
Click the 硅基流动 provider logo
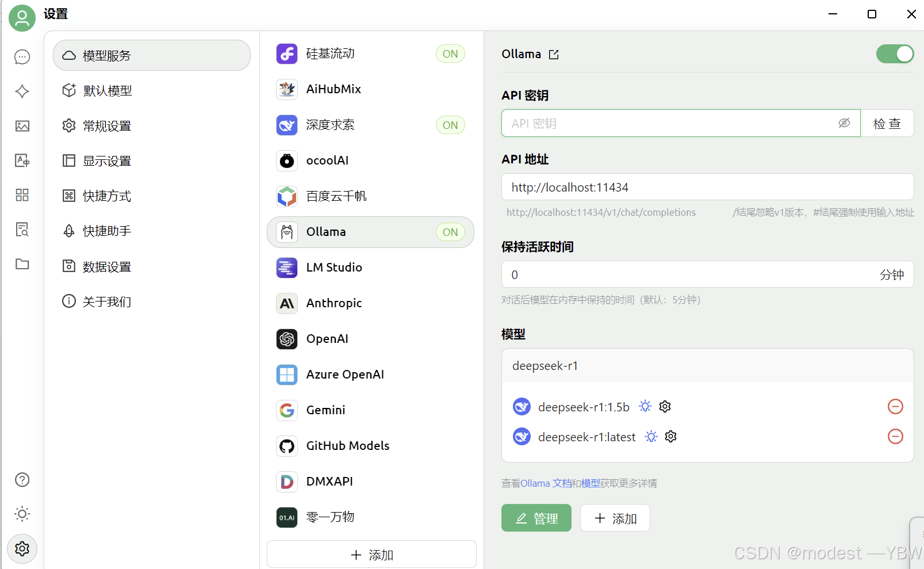pyautogui.click(x=287, y=54)
